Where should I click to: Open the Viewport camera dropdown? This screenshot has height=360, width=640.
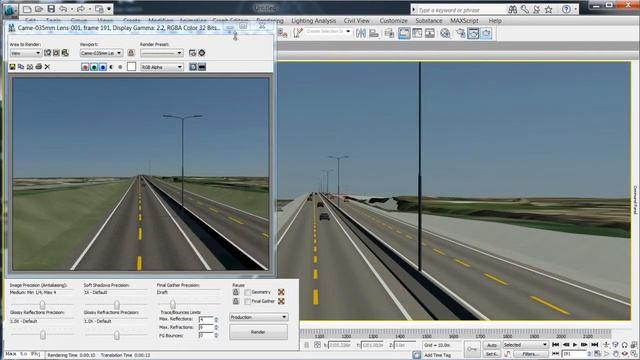[x=101, y=53]
